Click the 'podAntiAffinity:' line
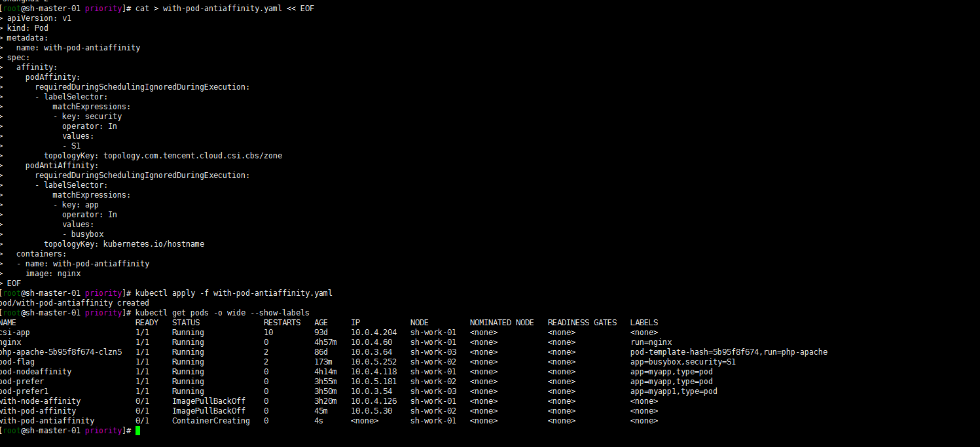Image resolution: width=980 pixels, height=447 pixels. click(x=62, y=166)
